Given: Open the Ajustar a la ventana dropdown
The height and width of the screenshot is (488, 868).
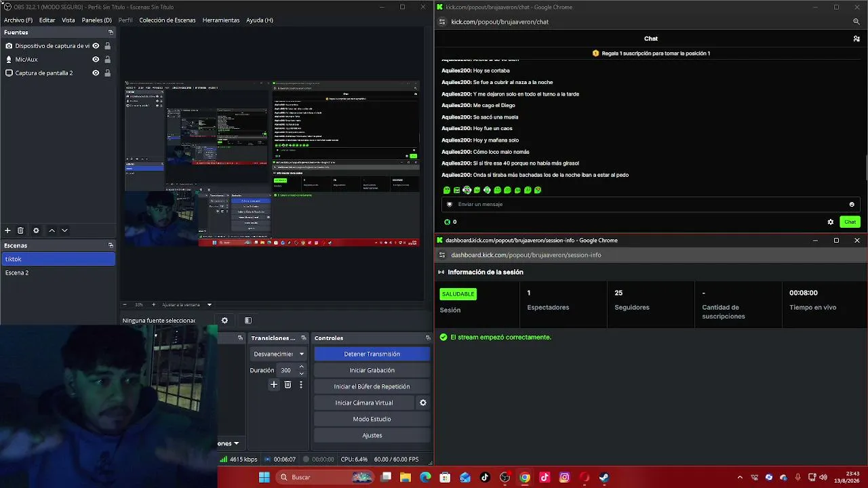Looking at the screenshot, I should pyautogui.click(x=187, y=305).
